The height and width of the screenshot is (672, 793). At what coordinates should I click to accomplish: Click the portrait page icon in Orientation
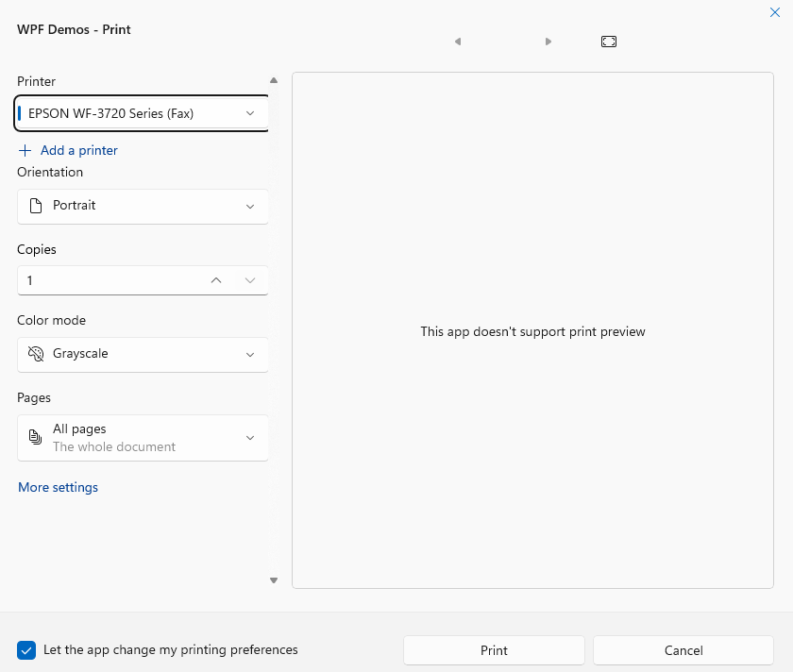pos(36,206)
